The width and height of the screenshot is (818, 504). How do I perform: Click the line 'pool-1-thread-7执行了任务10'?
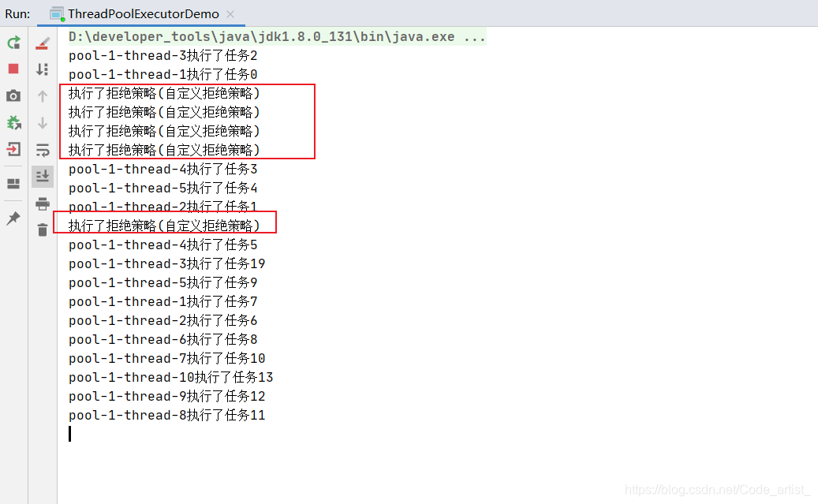pyautogui.click(x=167, y=359)
